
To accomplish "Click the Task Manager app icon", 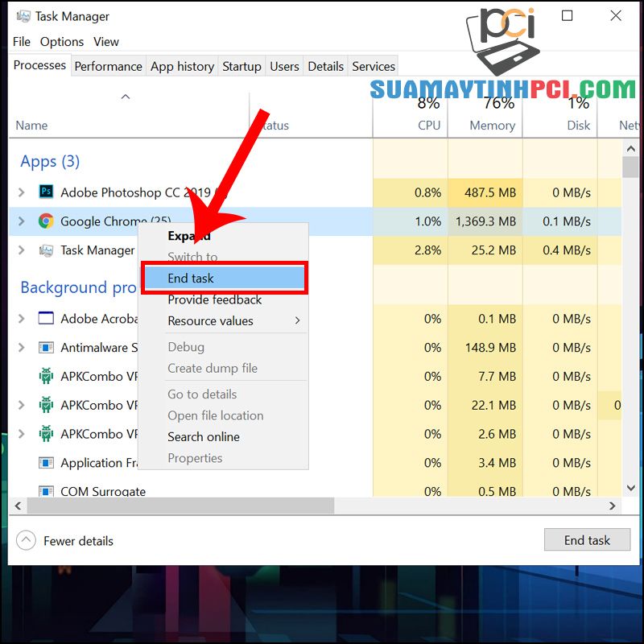I will coord(46,250).
